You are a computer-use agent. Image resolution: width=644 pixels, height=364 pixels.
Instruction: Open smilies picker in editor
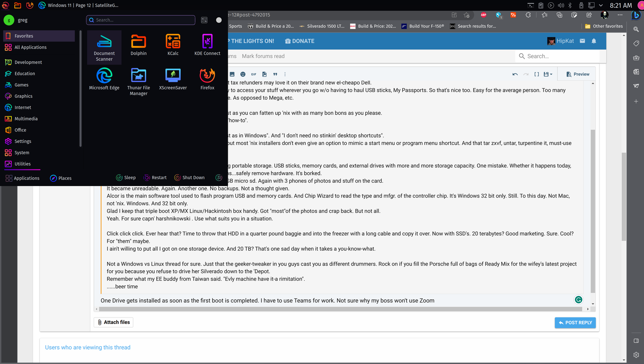243,74
